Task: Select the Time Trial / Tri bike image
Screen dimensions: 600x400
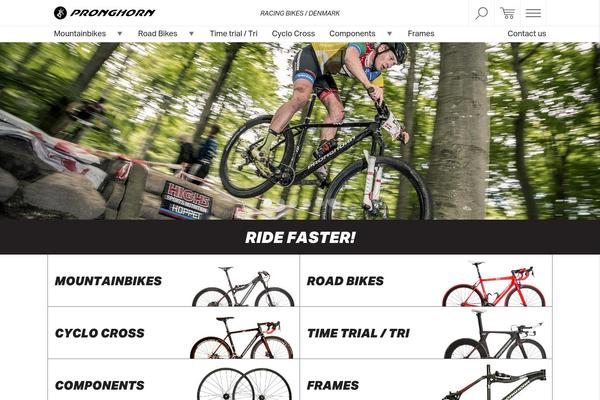Action: 495,334
